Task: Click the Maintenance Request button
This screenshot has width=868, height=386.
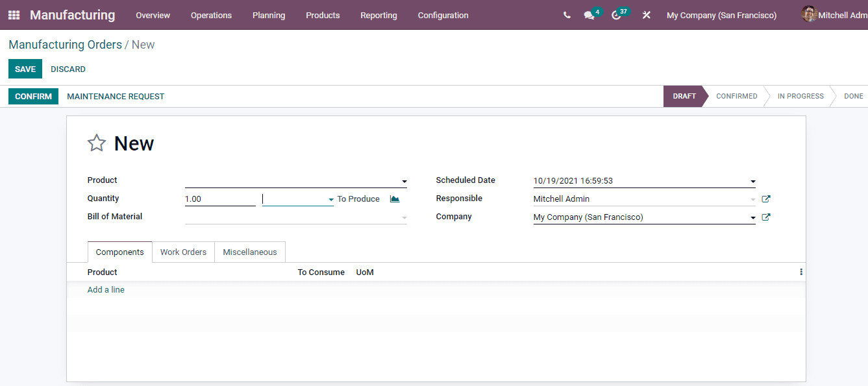Action: (x=116, y=96)
